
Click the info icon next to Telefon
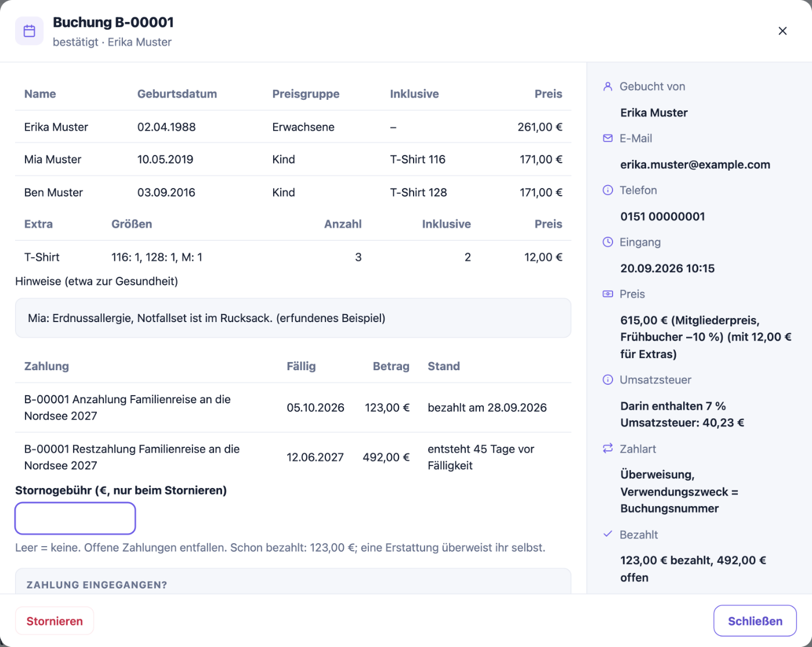pos(608,190)
